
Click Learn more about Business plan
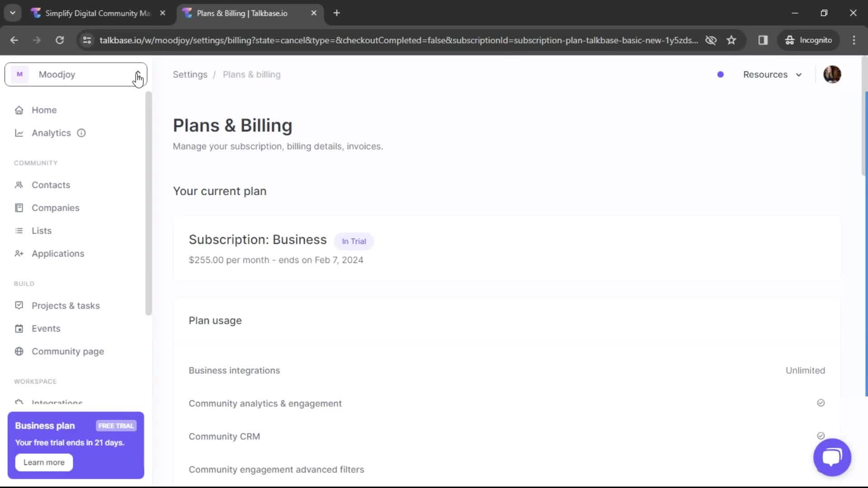pos(43,462)
